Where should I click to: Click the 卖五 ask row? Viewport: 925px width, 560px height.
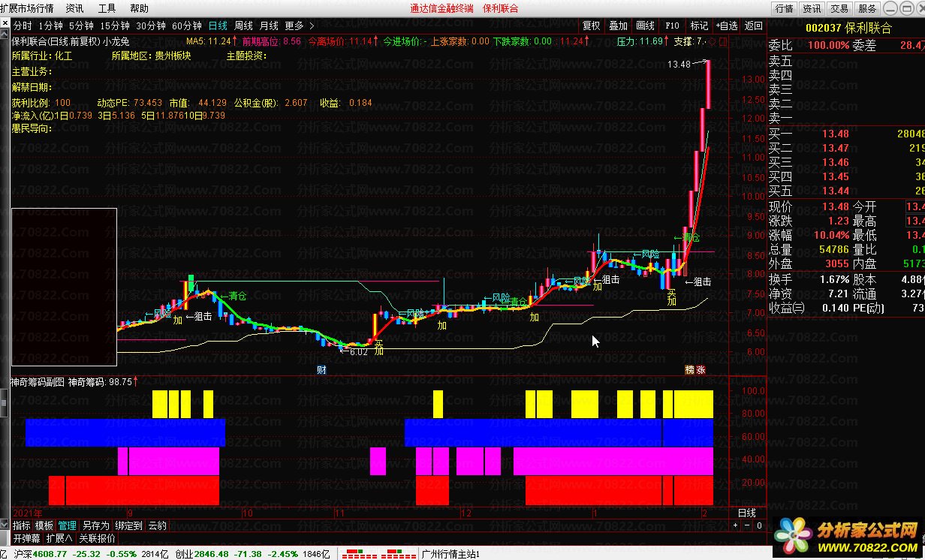(846, 61)
